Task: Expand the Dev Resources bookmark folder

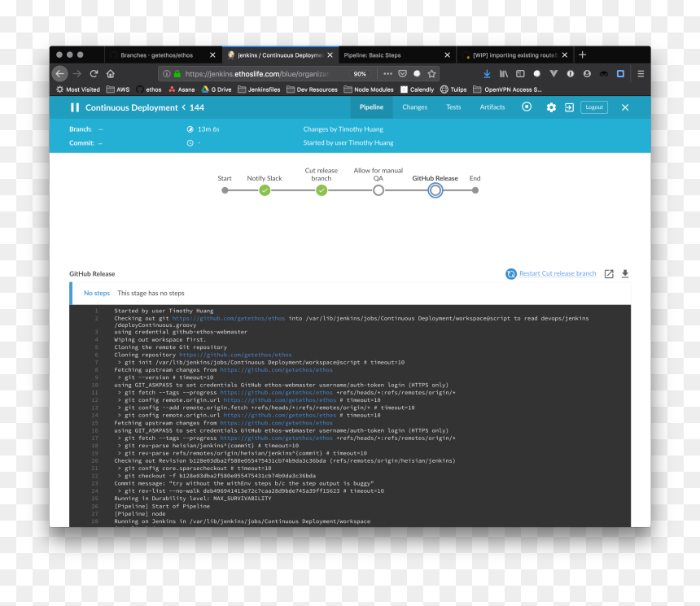Action: [x=312, y=89]
